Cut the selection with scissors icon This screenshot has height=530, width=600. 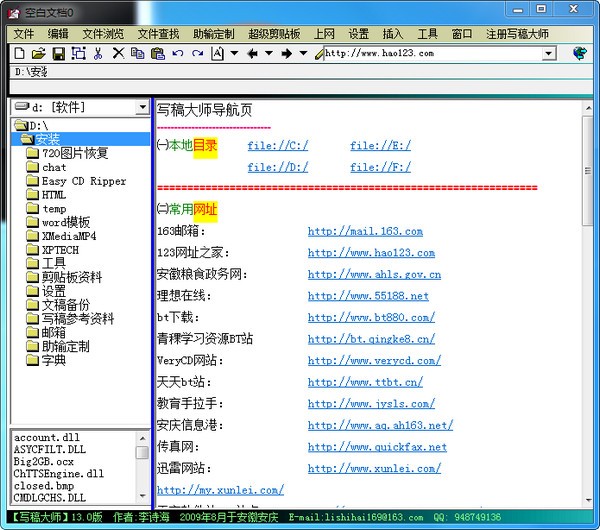click(98, 53)
